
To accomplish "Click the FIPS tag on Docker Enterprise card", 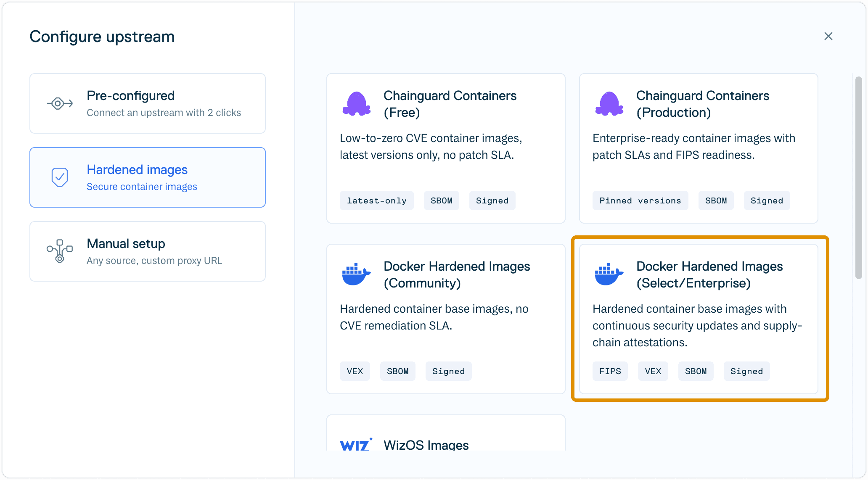I will (x=610, y=371).
